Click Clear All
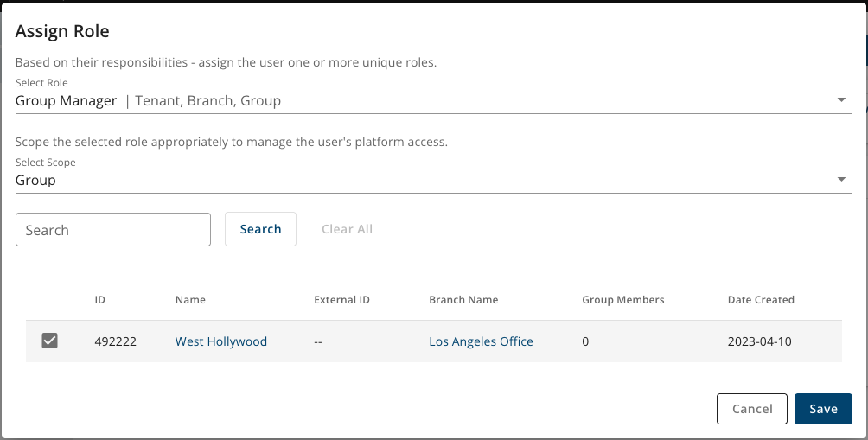 (x=347, y=229)
